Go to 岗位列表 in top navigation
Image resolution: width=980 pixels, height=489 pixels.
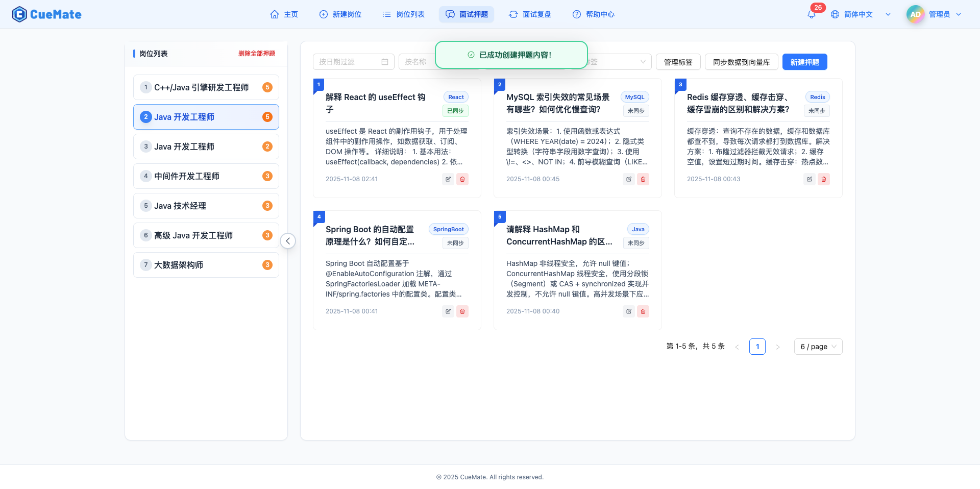[x=404, y=14]
